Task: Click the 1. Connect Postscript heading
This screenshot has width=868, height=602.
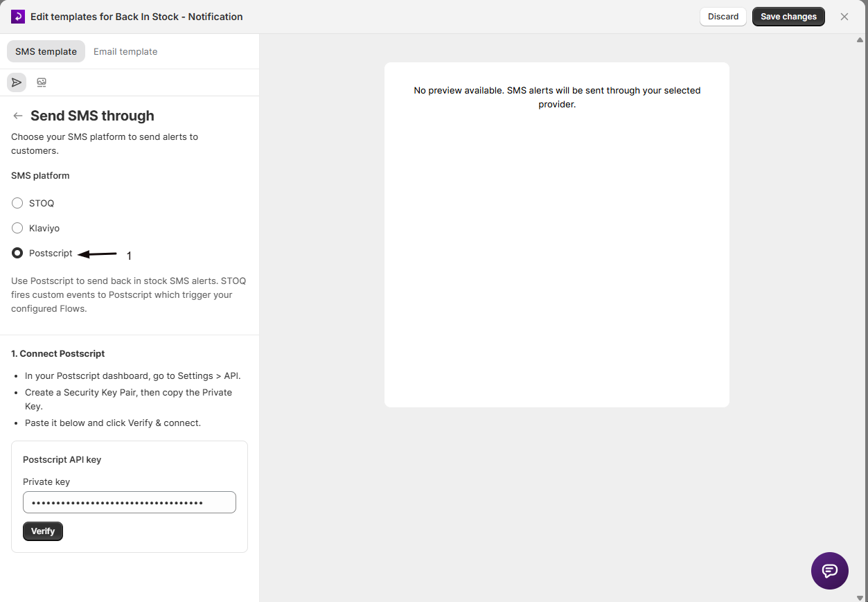Action: pos(58,353)
